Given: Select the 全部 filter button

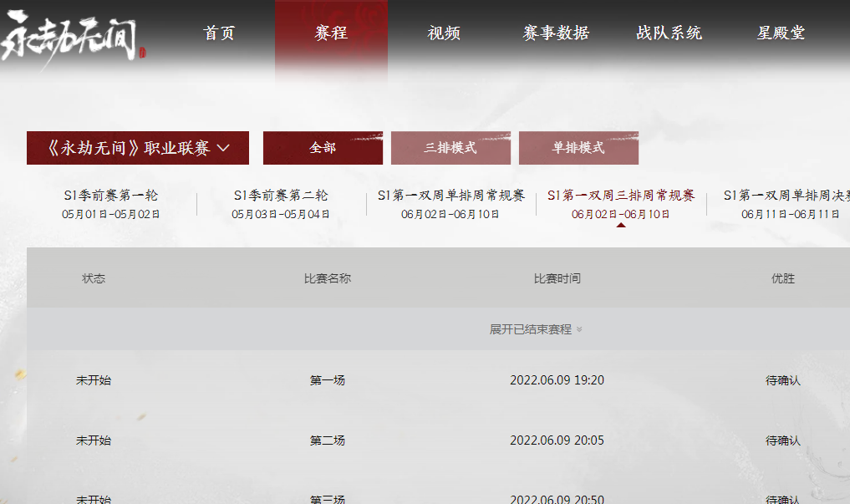Looking at the screenshot, I should tap(323, 148).
